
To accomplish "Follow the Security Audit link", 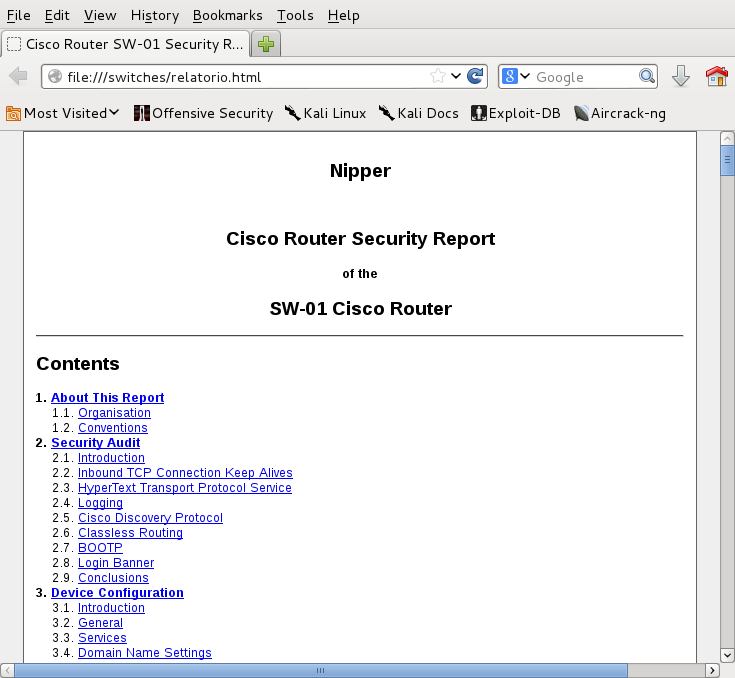I will (x=96, y=443).
